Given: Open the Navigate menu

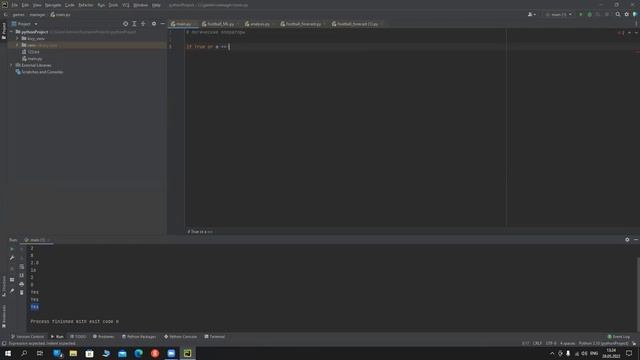Looking at the screenshot, I should 53,5.
